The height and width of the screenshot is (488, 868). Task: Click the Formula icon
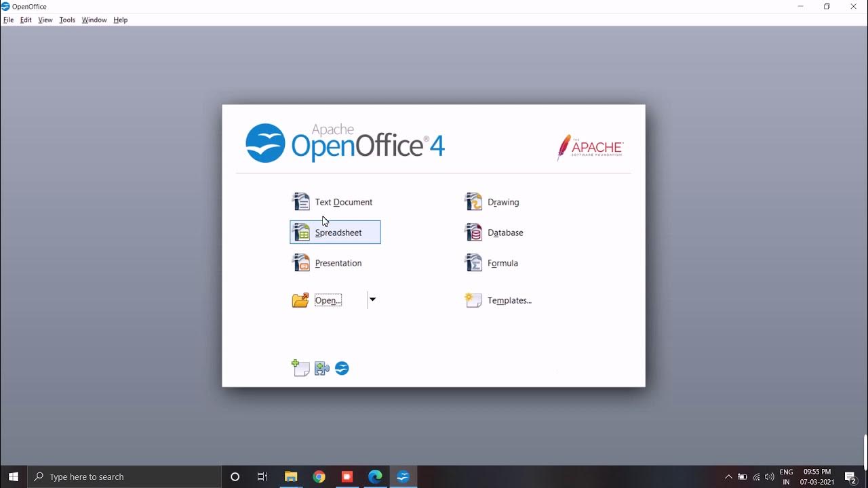coord(473,263)
